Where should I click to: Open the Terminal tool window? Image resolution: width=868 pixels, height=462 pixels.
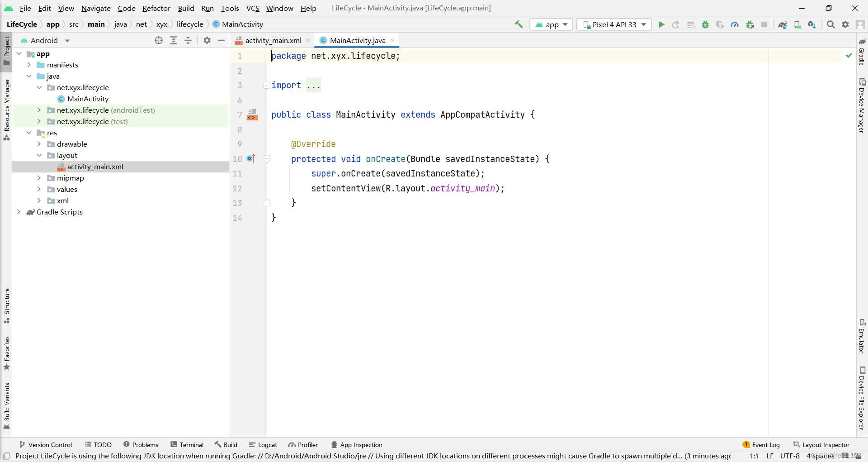click(187, 445)
